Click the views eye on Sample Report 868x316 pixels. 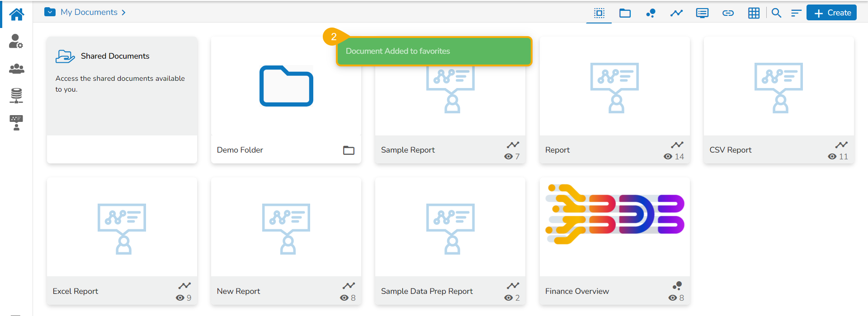click(x=509, y=157)
